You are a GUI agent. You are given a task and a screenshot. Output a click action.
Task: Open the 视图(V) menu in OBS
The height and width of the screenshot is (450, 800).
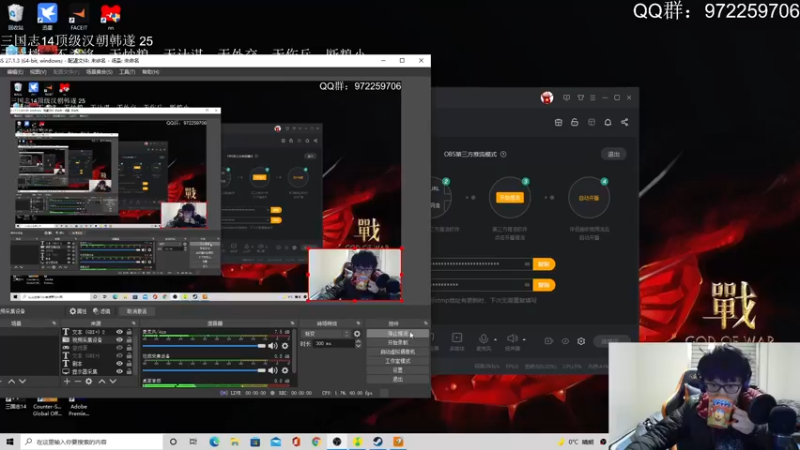coord(38,72)
